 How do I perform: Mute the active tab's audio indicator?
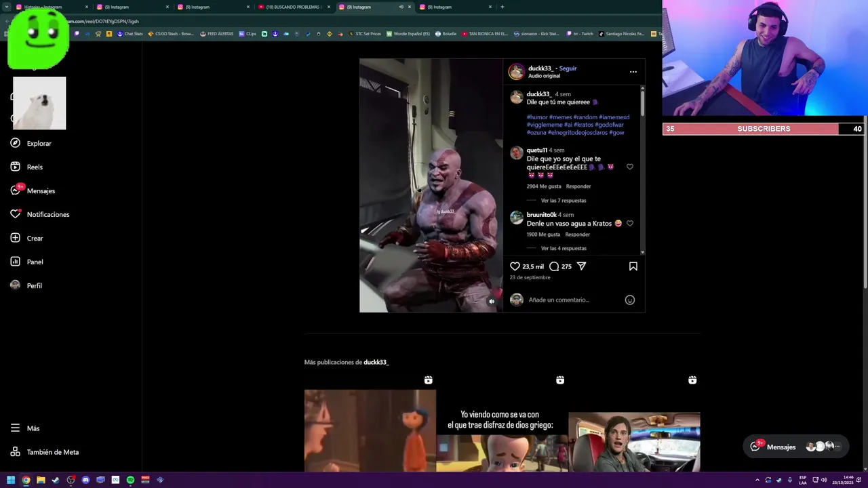(x=401, y=7)
